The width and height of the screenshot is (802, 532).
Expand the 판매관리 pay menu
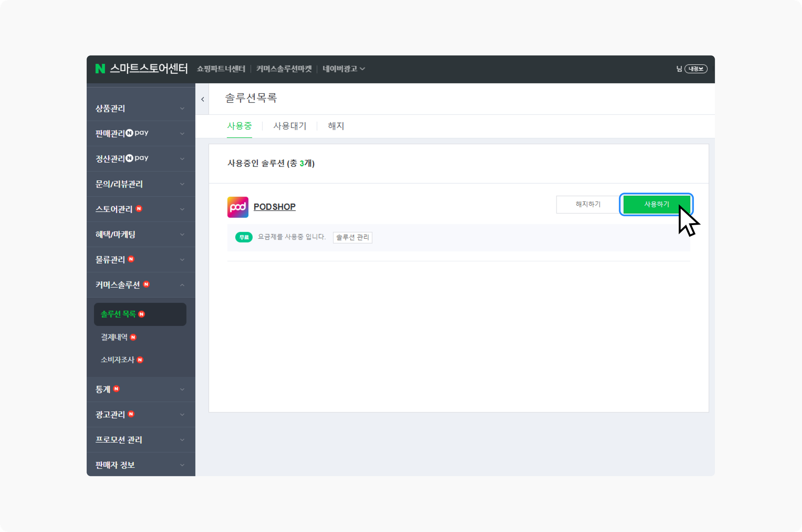coord(141,133)
